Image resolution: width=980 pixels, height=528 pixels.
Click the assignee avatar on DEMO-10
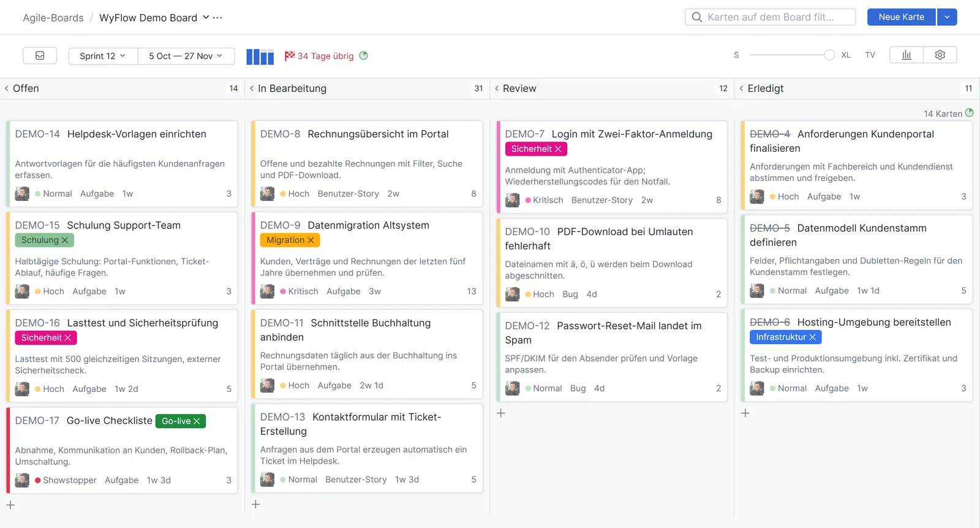512,294
